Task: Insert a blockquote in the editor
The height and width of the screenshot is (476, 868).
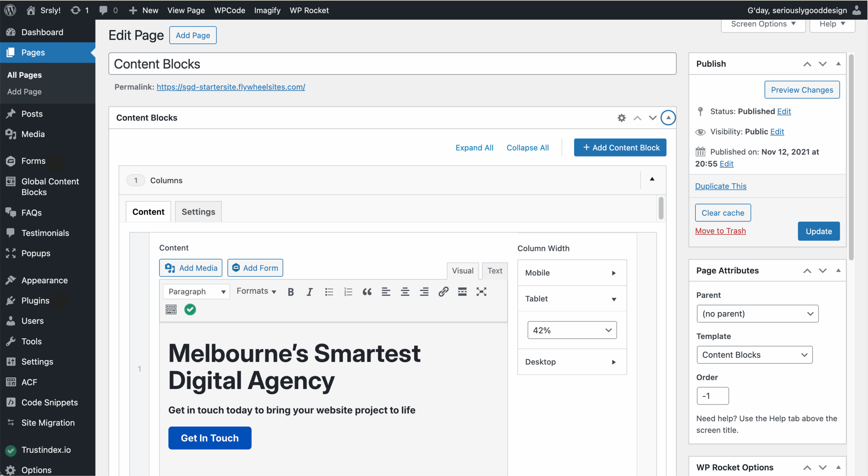Action: coord(367,292)
